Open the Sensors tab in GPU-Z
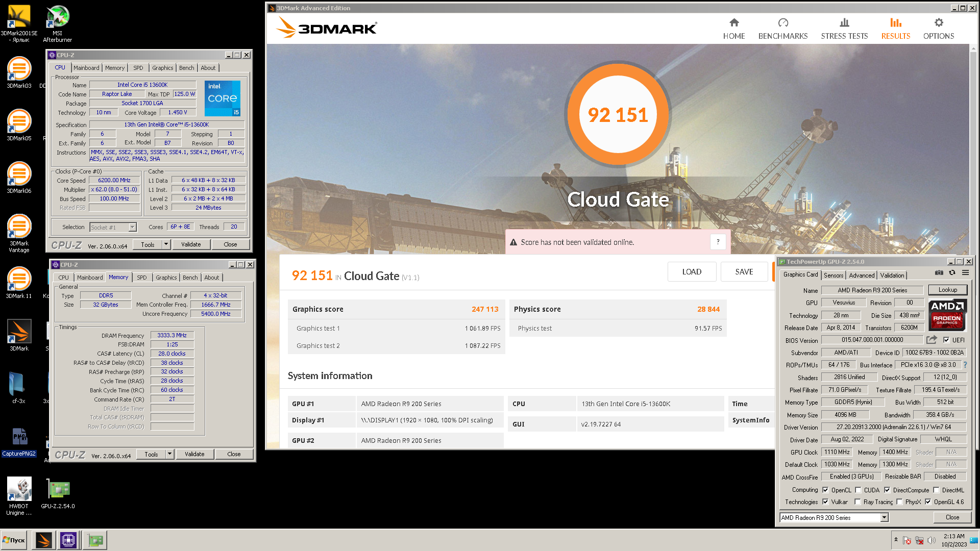 tap(834, 275)
